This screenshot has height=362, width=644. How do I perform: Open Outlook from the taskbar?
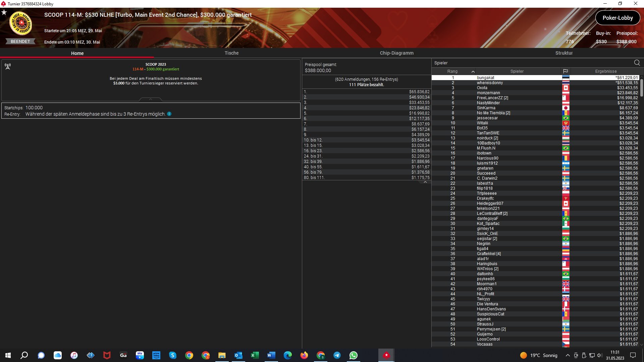(x=238, y=355)
